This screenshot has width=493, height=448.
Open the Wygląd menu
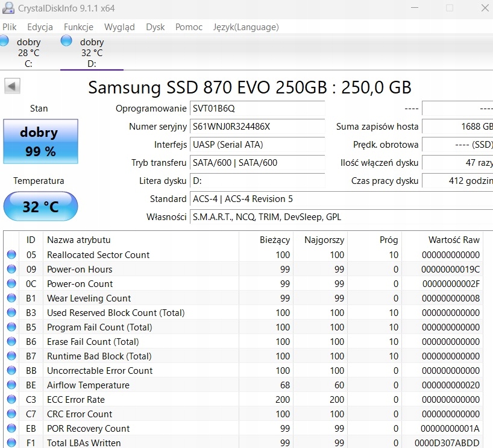click(x=119, y=27)
